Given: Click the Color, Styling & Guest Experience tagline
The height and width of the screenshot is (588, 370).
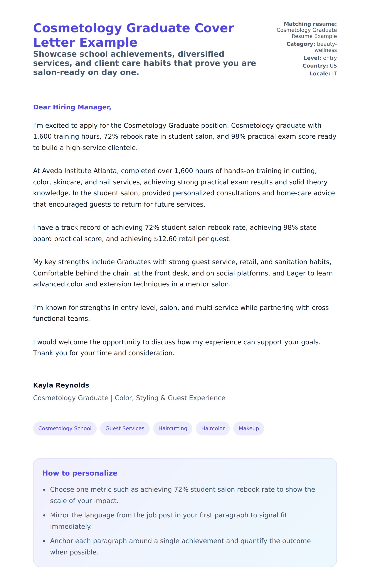Looking at the screenshot, I should (129, 398).
